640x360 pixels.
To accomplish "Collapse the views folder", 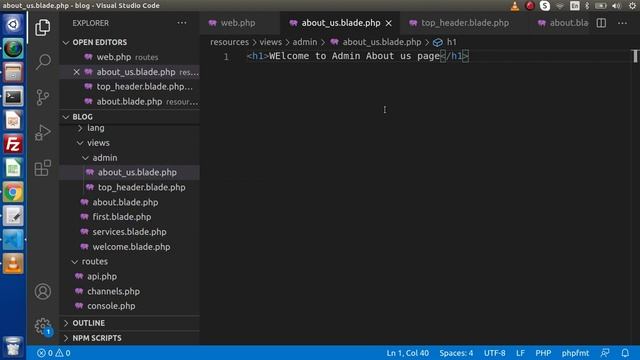I will tap(98, 143).
